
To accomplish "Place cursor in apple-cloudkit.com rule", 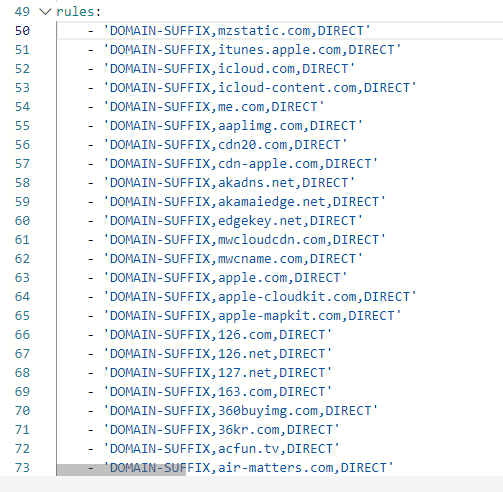I will pos(260,297).
